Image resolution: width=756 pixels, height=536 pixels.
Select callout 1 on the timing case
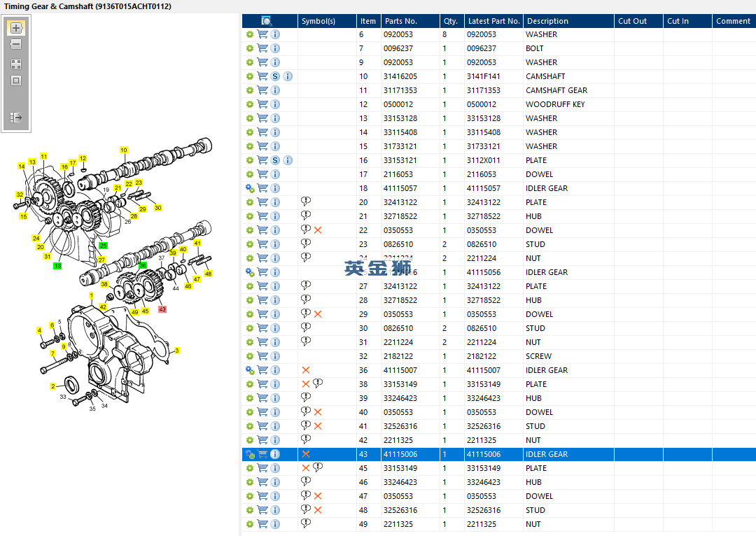tap(91, 295)
